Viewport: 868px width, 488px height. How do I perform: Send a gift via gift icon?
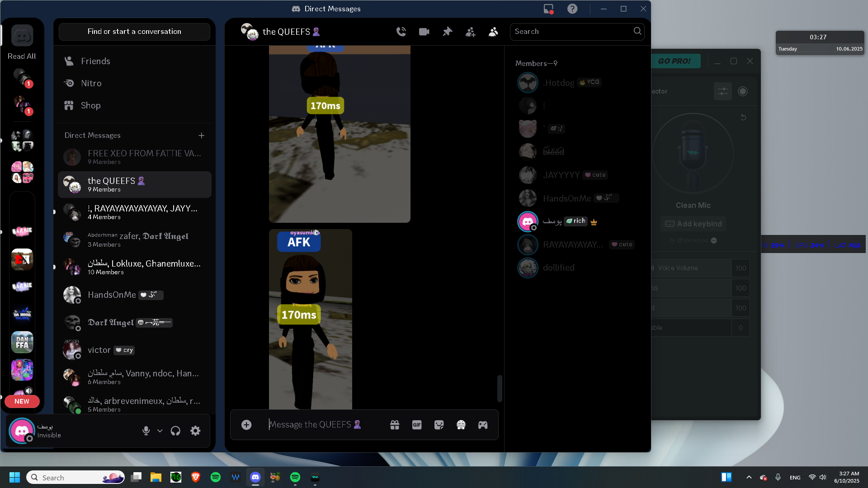395,425
